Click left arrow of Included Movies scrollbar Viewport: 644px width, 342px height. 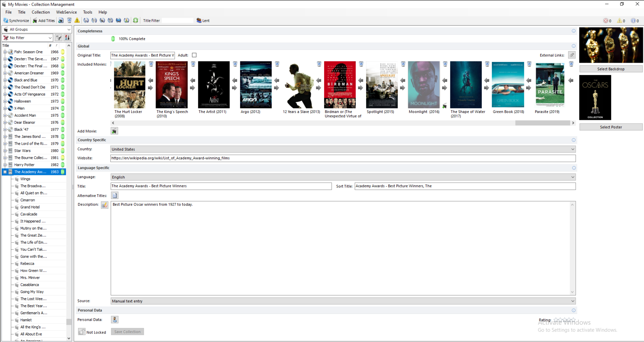(x=113, y=123)
